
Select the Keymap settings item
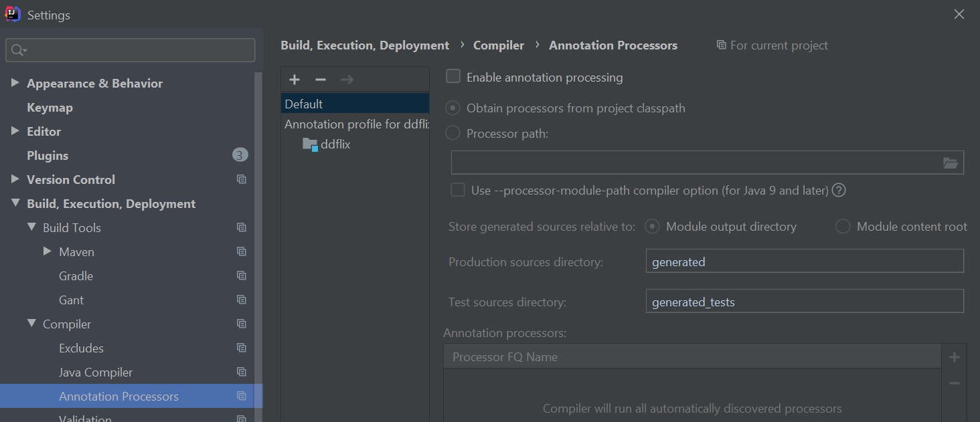coord(50,108)
